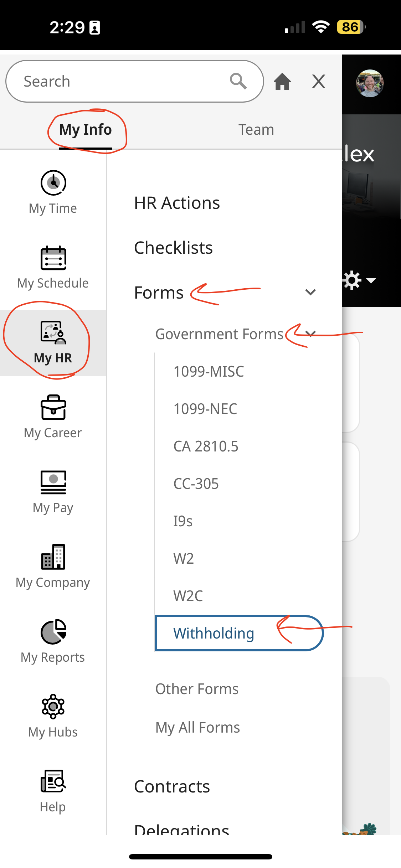The width and height of the screenshot is (401, 868).
Task: Switch to the Team tab
Action: pos(256,130)
